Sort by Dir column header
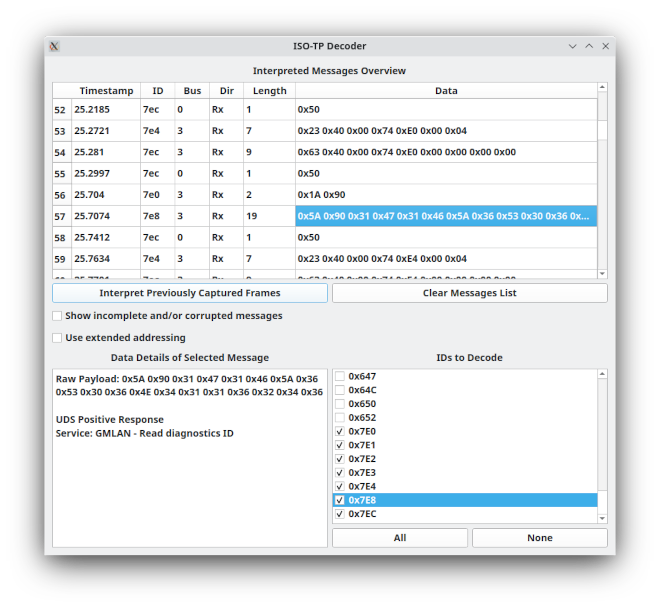660x608 pixels. point(227,91)
